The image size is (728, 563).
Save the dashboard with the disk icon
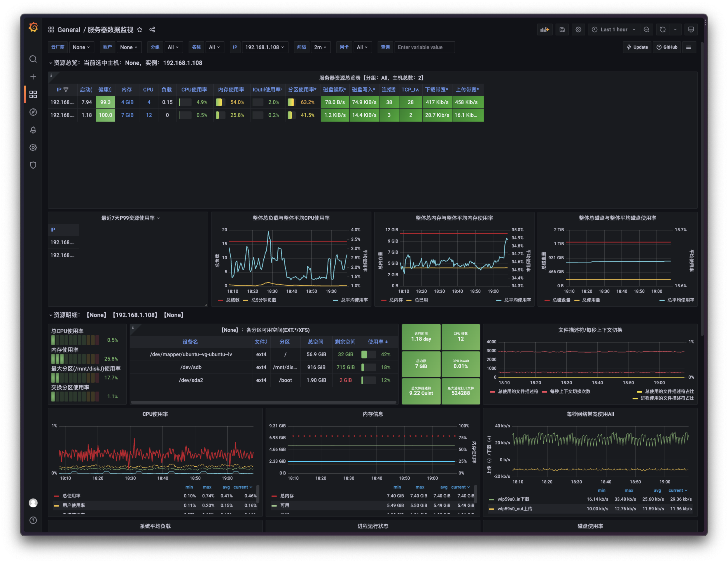562,29
